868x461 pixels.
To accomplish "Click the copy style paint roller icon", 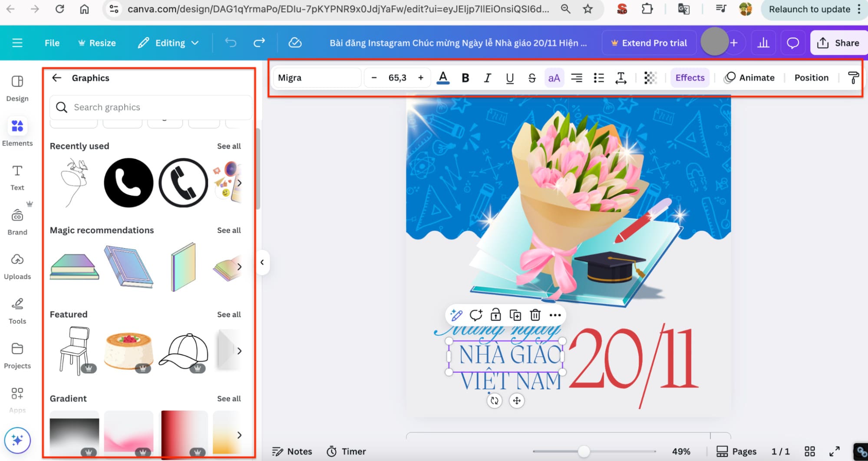I will coord(853,78).
